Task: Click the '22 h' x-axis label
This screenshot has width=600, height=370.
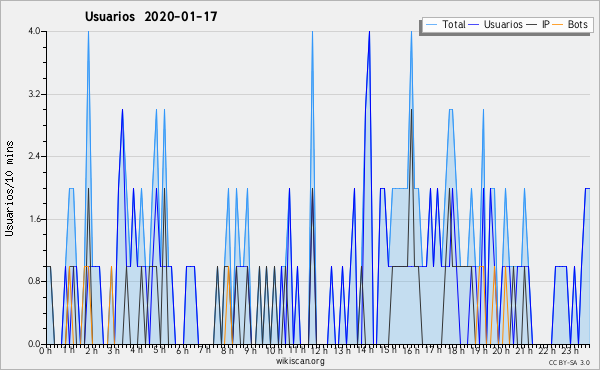Action: pos(547,351)
